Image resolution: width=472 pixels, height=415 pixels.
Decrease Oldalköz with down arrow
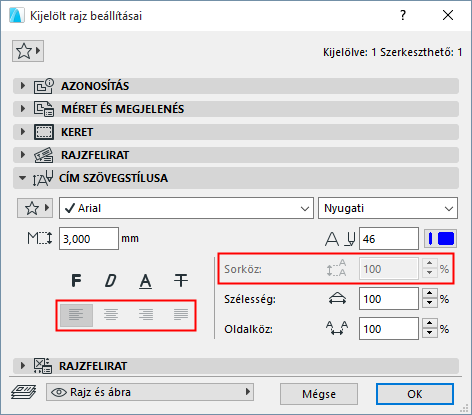430,334
